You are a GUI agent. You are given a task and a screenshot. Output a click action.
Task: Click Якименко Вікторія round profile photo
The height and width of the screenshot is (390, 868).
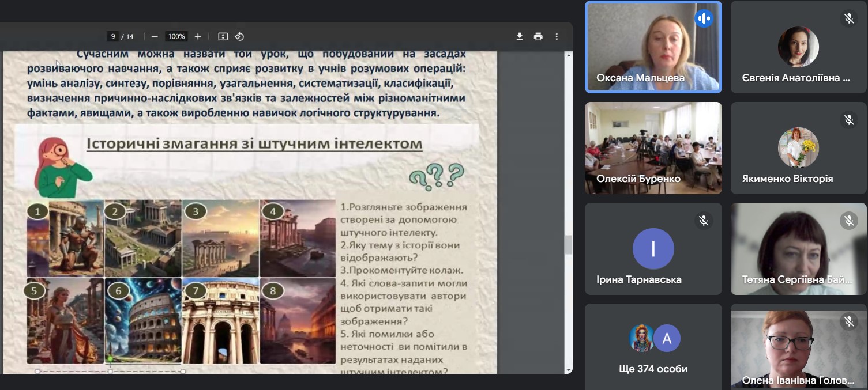pos(799,148)
